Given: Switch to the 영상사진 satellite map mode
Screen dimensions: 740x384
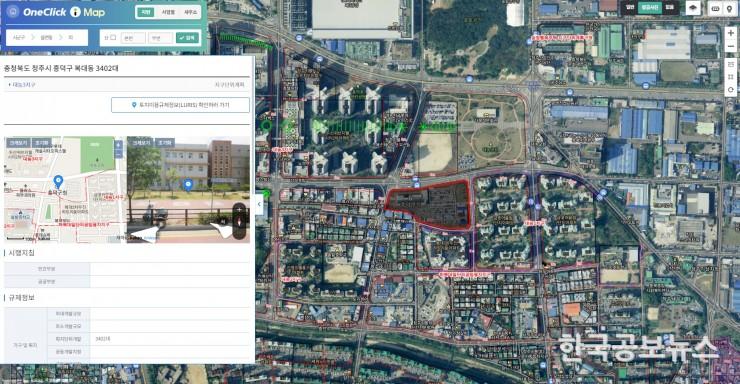Looking at the screenshot, I should tap(649, 8).
